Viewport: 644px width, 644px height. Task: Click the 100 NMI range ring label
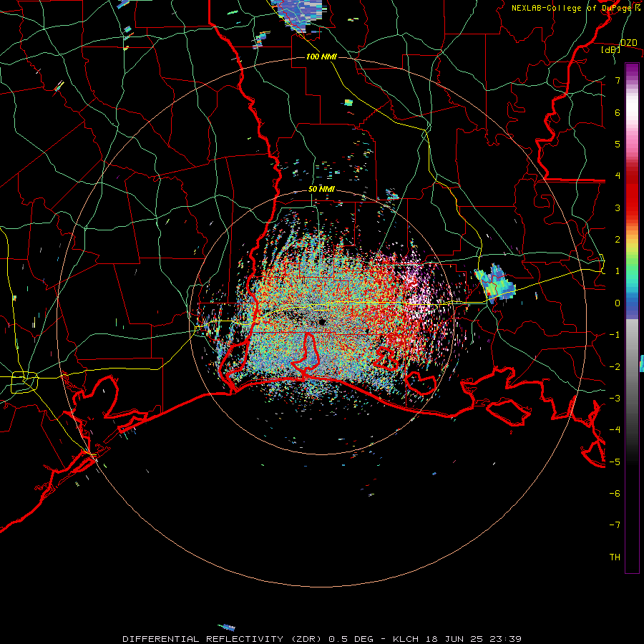tap(321, 57)
